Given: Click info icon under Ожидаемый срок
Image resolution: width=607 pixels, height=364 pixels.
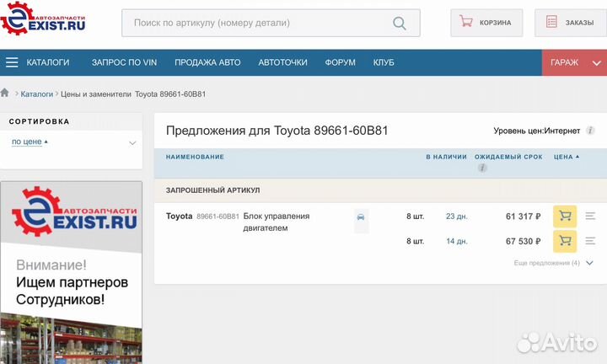Looking at the screenshot, I should (x=482, y=168).
